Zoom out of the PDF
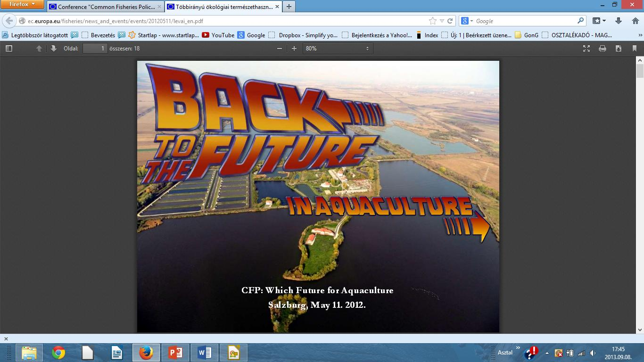Viewport: 644px width, 362px height. pyautogui.click(x=280, y=49)
